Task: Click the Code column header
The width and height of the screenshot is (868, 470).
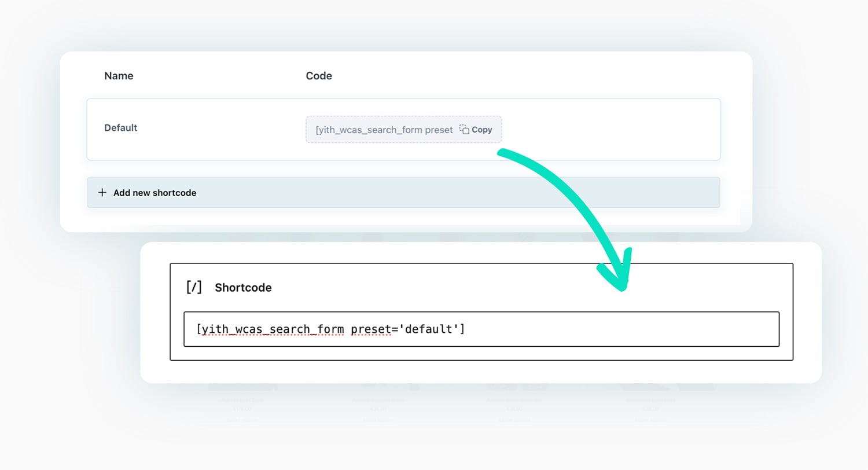Action: coord(318,76)
